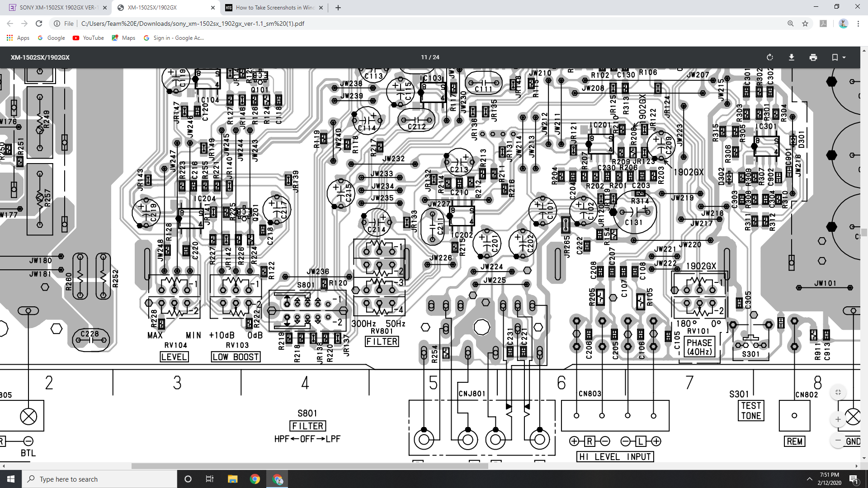The width and height of the screenshot is (868, 488).
Task: Click the horizontal scrollbar thumb
Action: [310, 466]
